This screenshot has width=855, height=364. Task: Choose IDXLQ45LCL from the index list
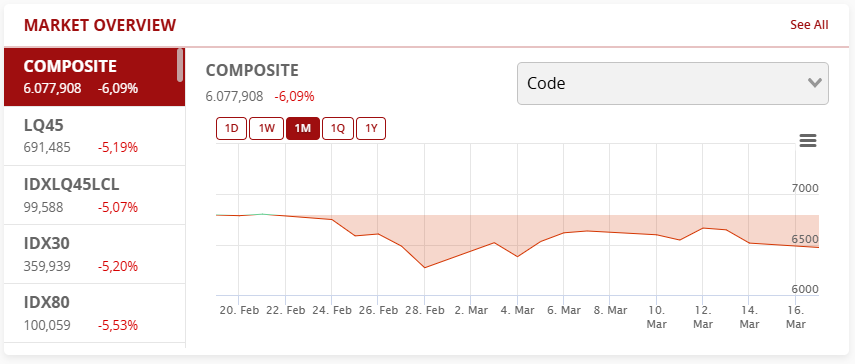coord(94,195)
